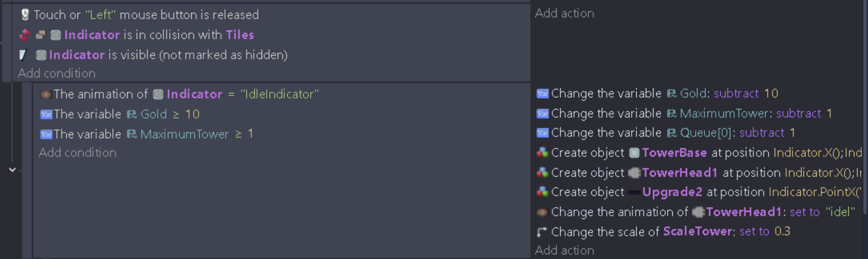This screenshot has width=868, height=259.
Task: Click the Var icon beside Gold ≥ 10 condition
Action: (x=46, y=114)
